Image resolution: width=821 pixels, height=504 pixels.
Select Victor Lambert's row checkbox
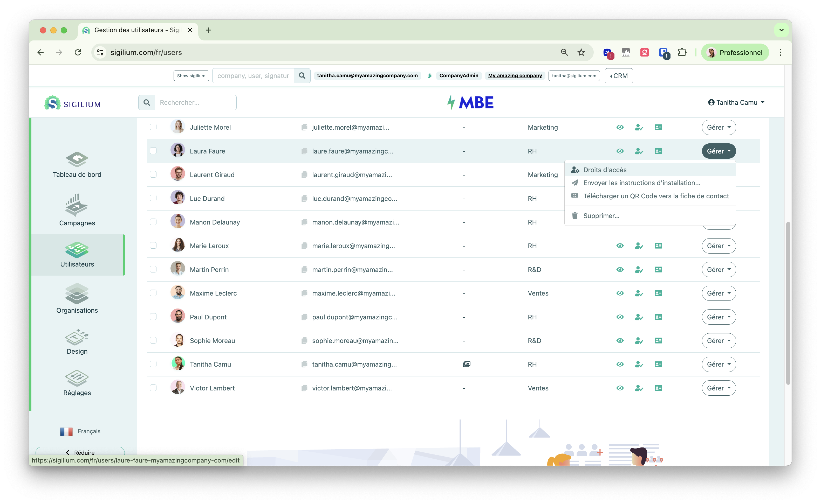[153, 388]
